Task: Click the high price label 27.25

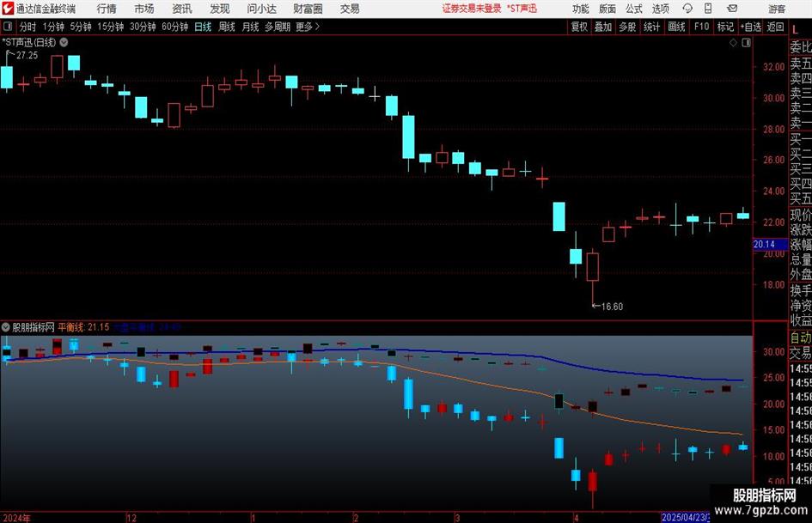Action: (27, 56)
